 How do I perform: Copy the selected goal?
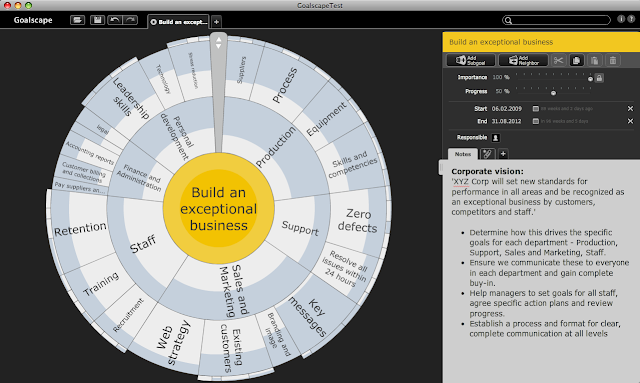pos(576,60)
